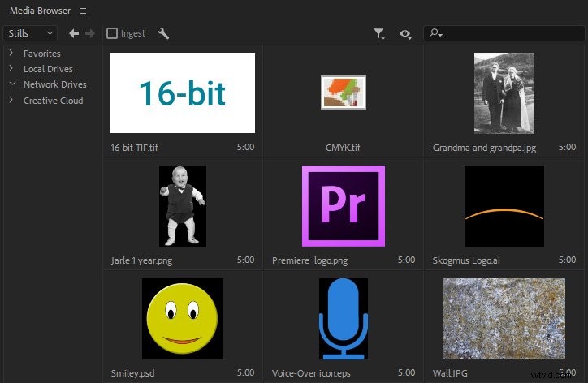Click the file name Premiere_logo.png
Screen dimensions: 588x383
(x=309, y=260)
